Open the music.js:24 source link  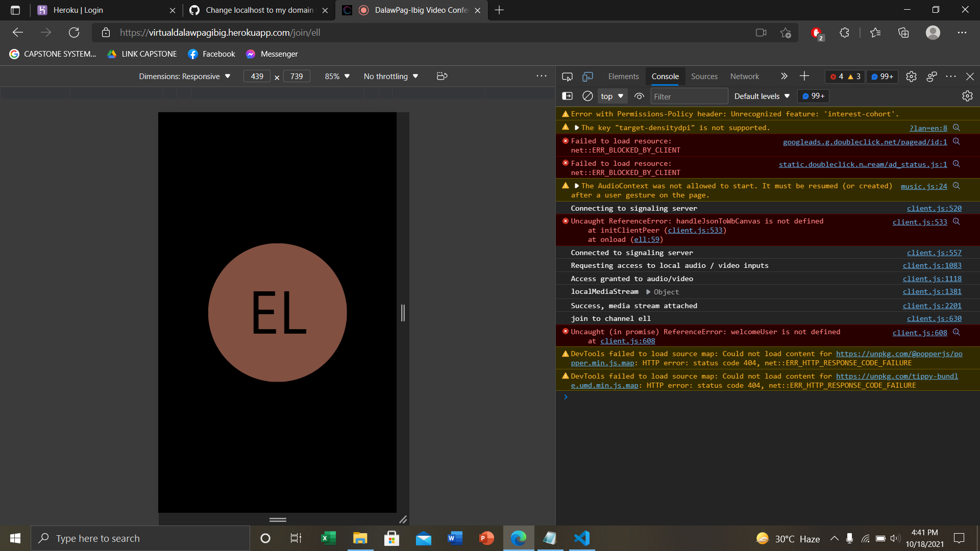point(923,186)
